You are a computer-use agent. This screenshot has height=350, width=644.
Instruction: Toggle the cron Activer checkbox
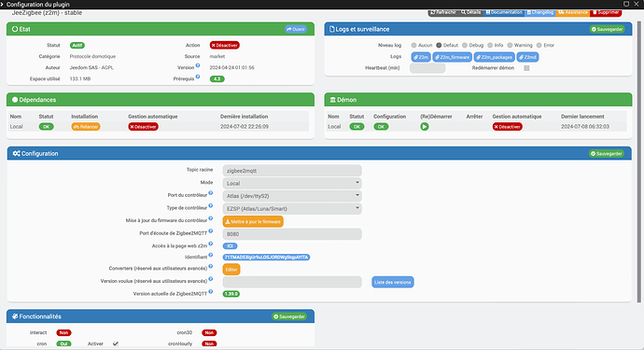coord(116,343)
